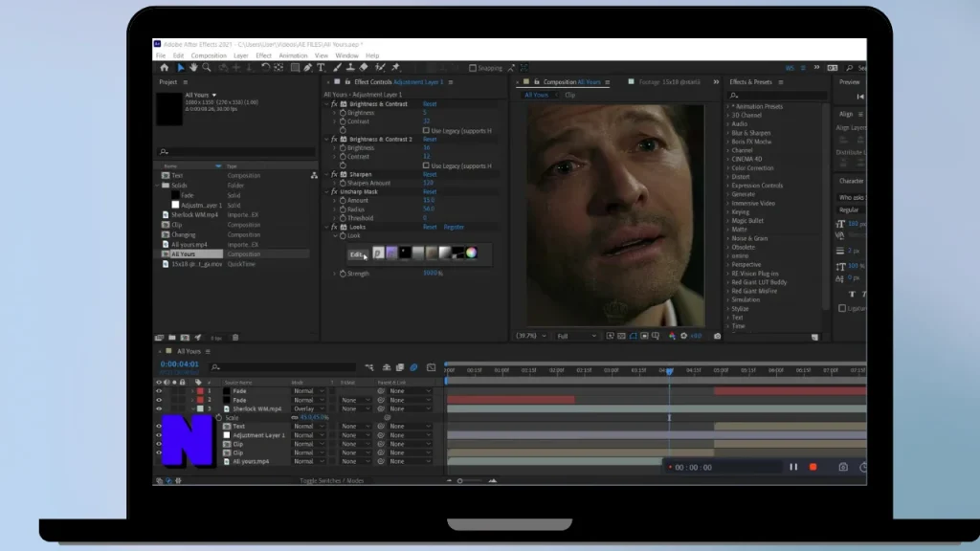
Task: Select the Zoom magnifier tool
Action: [207, 68]
